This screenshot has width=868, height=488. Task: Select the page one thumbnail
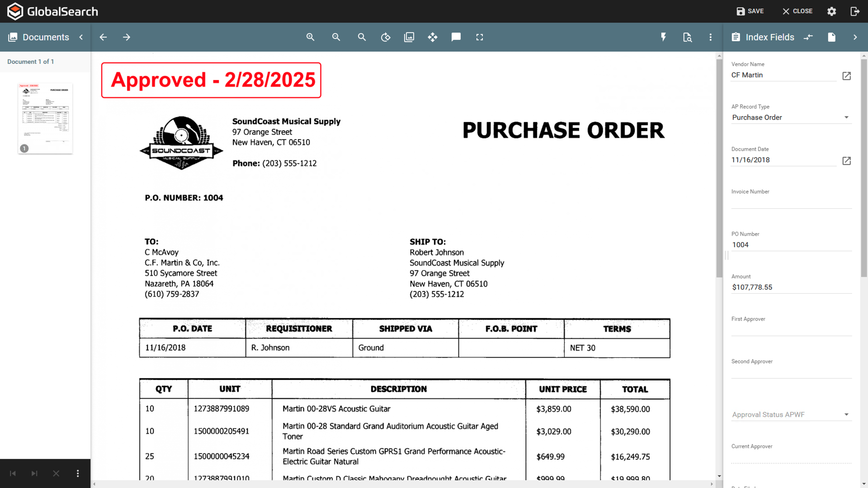45,118
